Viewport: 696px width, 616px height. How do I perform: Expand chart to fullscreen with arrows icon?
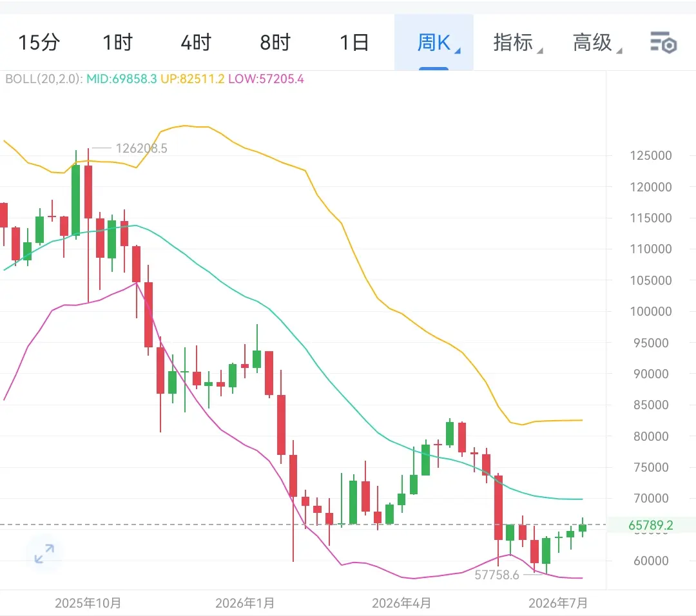[44, 553]
